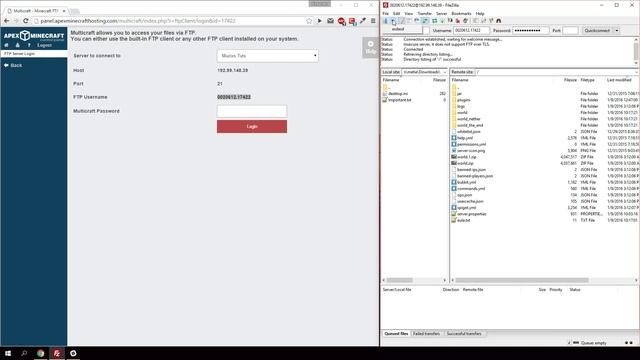The height and width of the screenshot is (360, 640).
Task: Select server-icon.png in remote list
Action: pos(471,151)
